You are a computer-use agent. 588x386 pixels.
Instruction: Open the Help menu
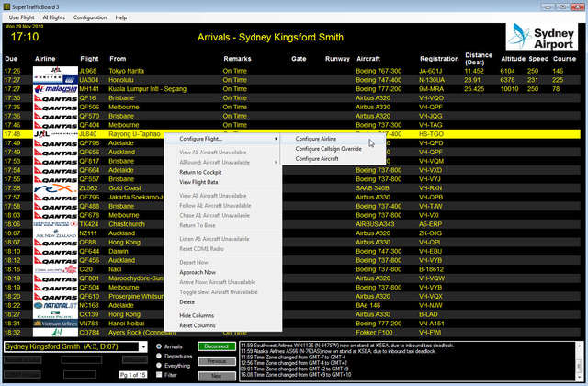click(x=120, y=17)
